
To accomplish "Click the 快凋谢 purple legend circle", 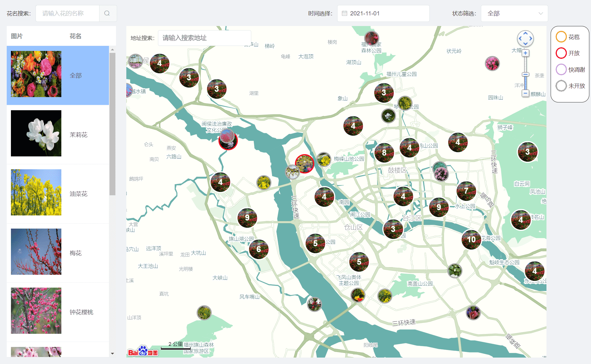I will click(x=561, y=69).
